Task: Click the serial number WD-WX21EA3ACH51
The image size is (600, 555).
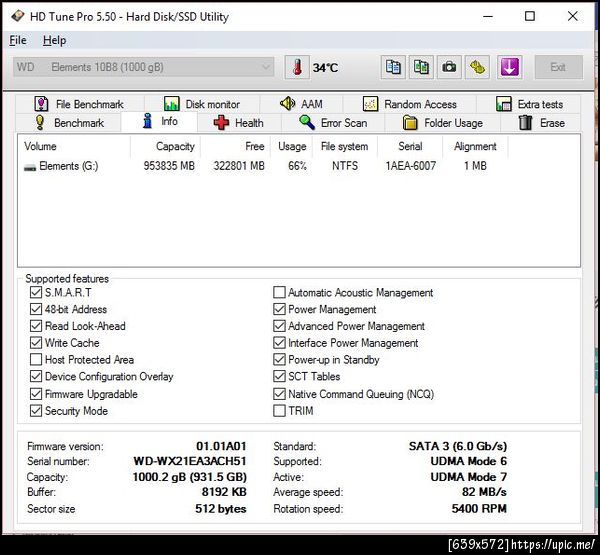Action: 189,461
